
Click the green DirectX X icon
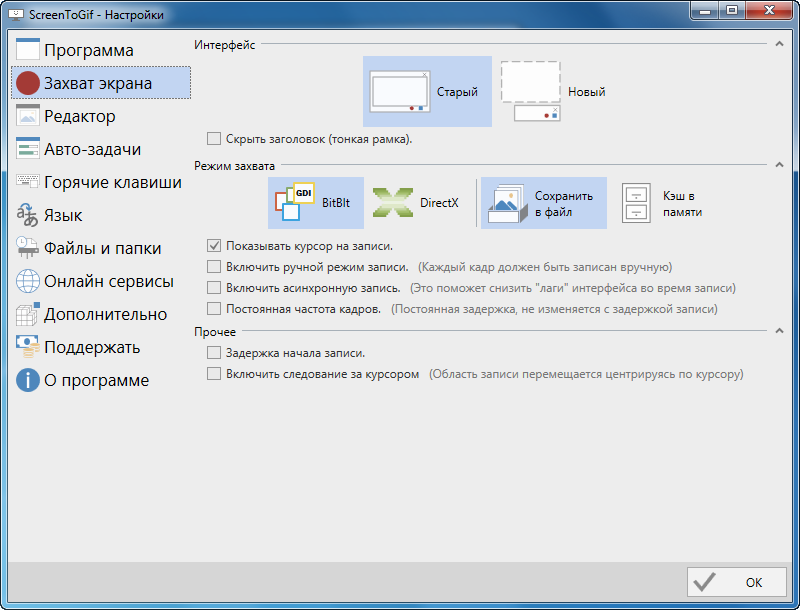(x=393, y=202)
